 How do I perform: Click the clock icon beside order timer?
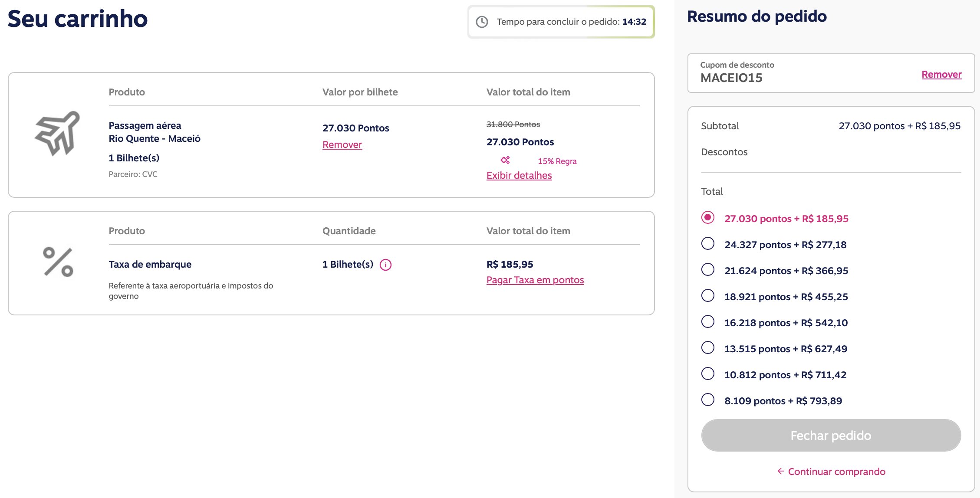click(x=482, y=22)
